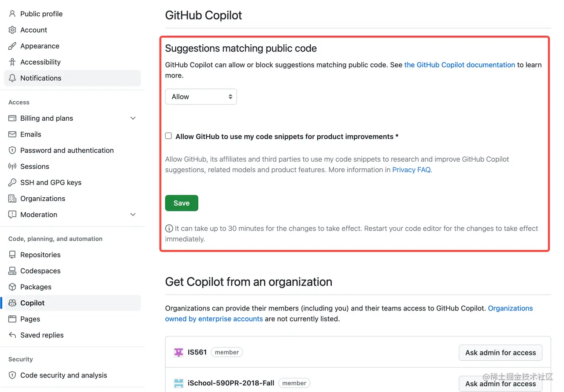
Task: Click the iSchool-590PR-2018-Fall organization name
Action: pos(231,383)
